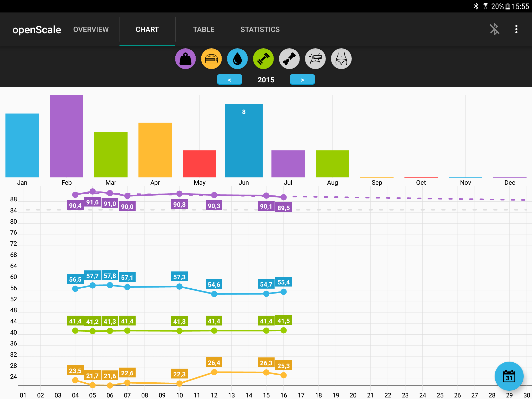Enable the waist circumference icon

pos(315,59)
